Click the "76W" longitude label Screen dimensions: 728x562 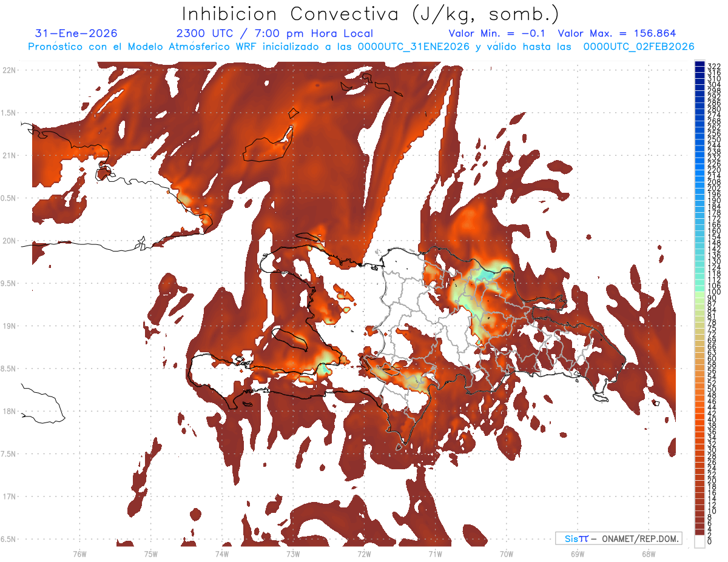click(79, 554)
